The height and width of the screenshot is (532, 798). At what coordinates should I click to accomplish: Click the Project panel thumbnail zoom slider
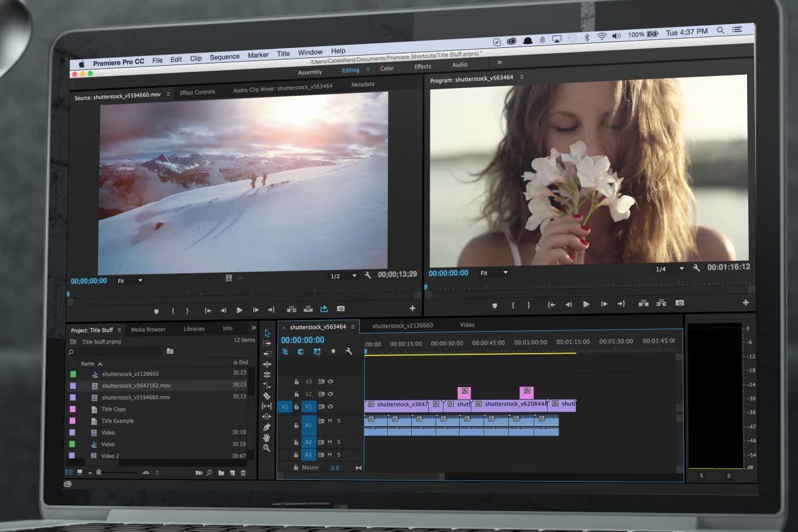tap(99, 473)
